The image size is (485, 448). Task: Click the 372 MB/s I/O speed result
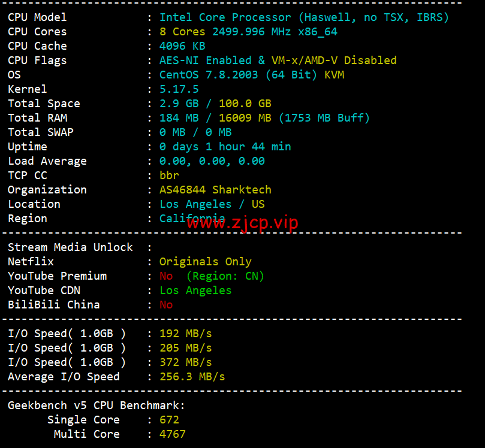coord(186,362)
